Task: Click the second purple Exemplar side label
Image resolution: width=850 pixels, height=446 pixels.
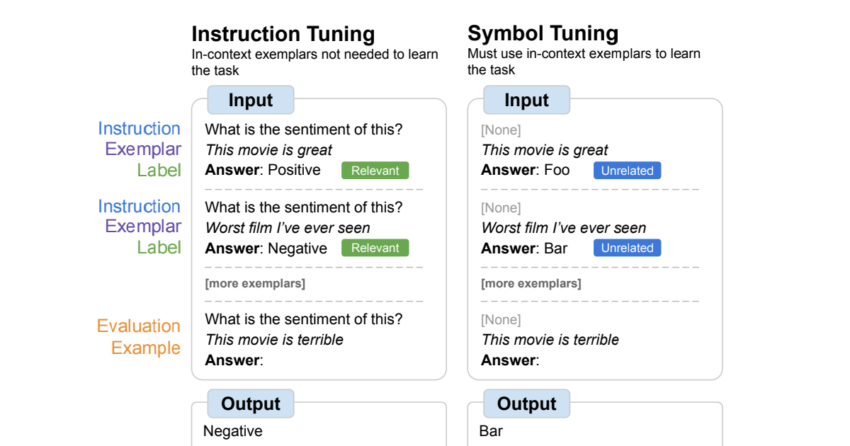Action: (x=143, y=226)
